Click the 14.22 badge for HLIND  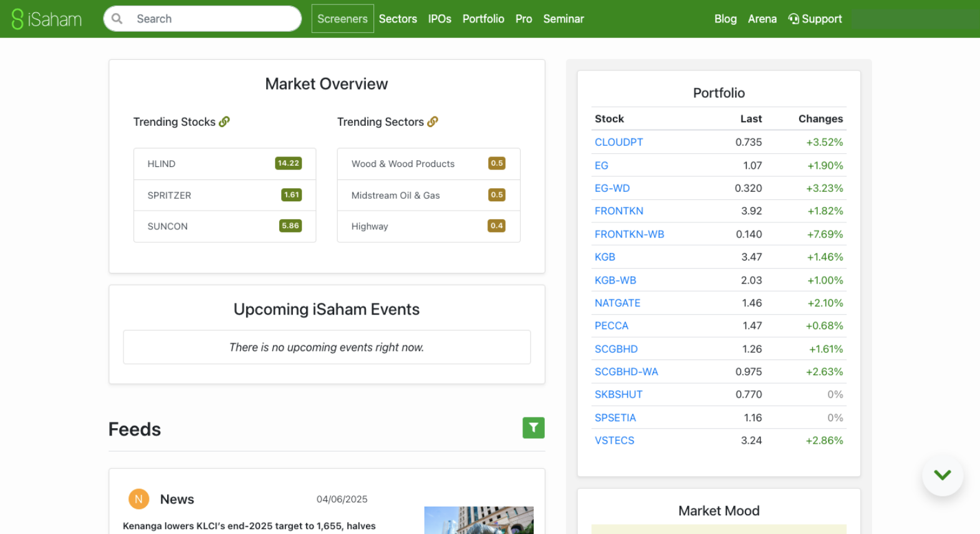coord(288,163)
